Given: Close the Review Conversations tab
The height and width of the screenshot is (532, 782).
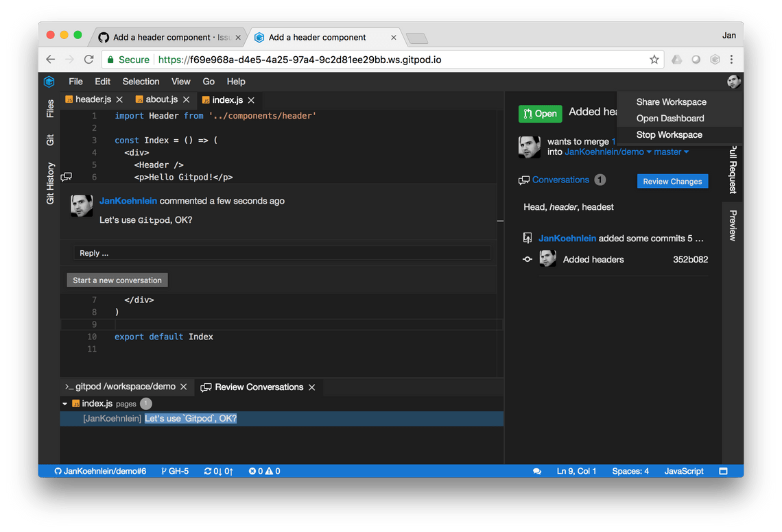Looking at the screenshot, I should pos(311,387).
